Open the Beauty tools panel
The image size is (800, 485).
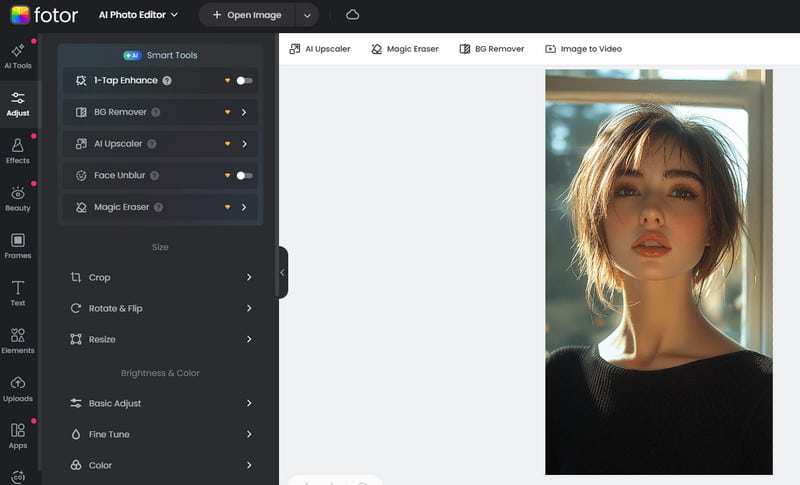point(18,198)
